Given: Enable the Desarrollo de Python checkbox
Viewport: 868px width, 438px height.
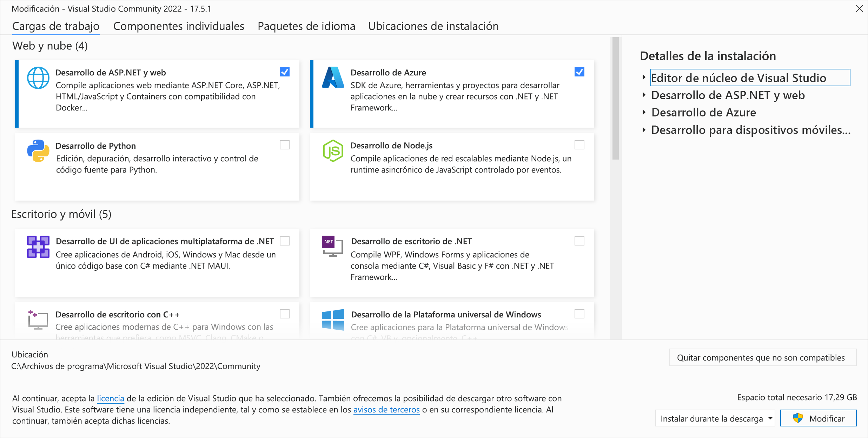Looking at the screenshot, I should pos(285,145).
